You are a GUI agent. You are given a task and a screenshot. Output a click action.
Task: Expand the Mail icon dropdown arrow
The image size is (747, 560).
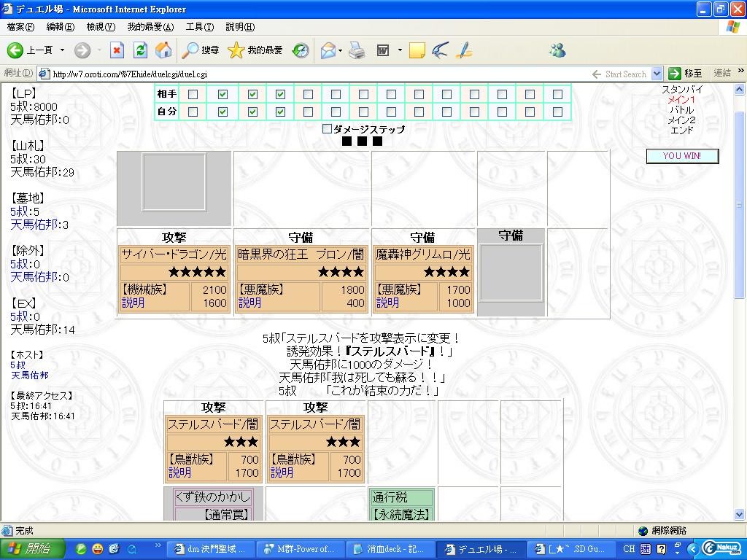click(340, 50)
